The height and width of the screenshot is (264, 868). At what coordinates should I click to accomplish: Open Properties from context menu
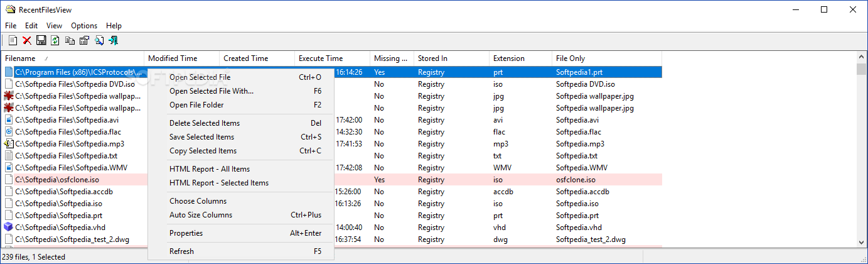[x=240, y=233]
